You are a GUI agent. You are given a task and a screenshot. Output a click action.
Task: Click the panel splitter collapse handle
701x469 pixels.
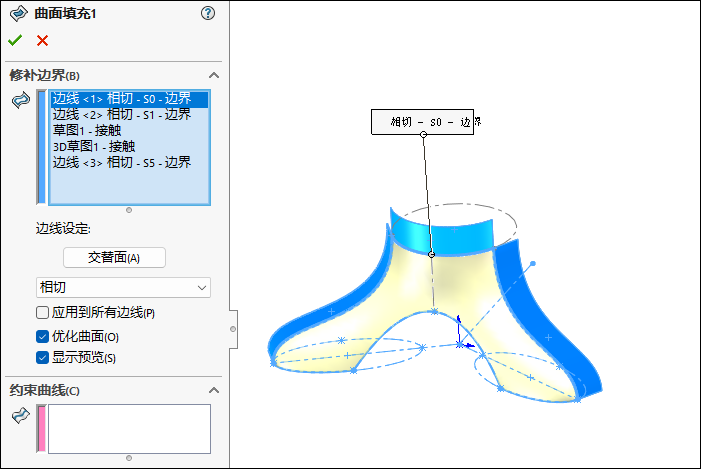click(x=233, y=329)
